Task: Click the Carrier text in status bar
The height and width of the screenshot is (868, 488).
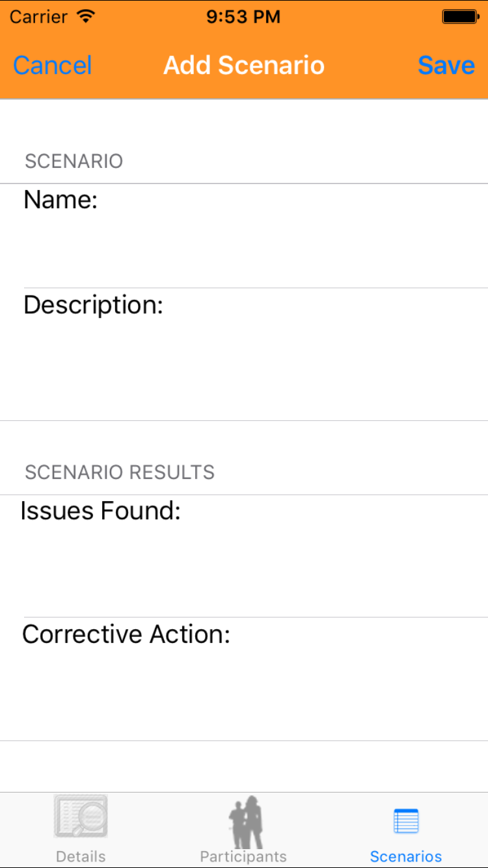Action: [39, 17]
